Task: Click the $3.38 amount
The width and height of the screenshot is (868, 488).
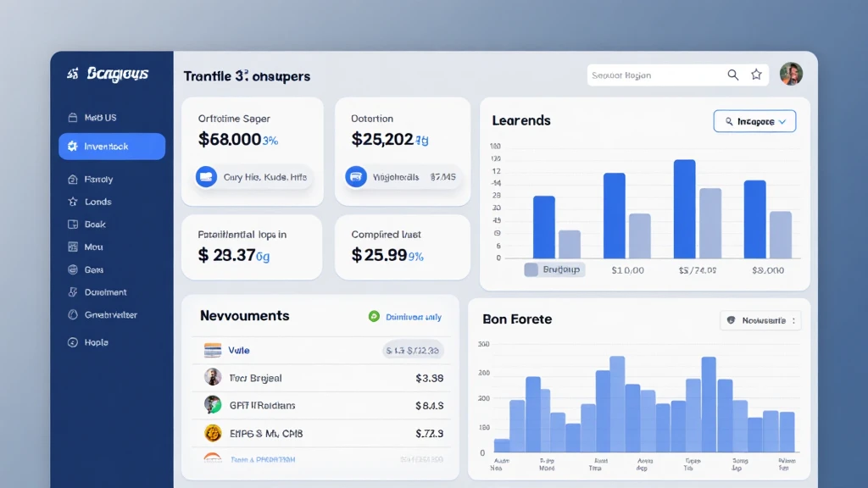Action: pyautogui.click(x=430, y=379)
